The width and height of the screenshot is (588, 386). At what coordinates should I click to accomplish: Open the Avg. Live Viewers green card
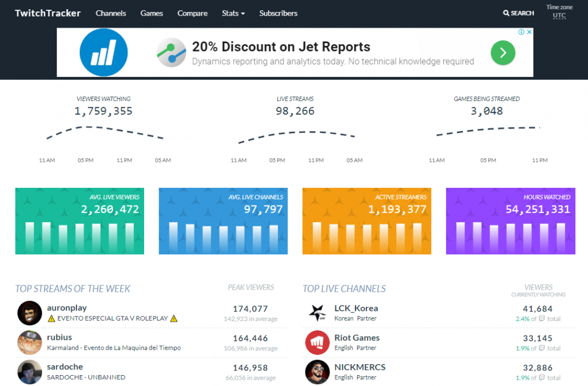(79, 221)
